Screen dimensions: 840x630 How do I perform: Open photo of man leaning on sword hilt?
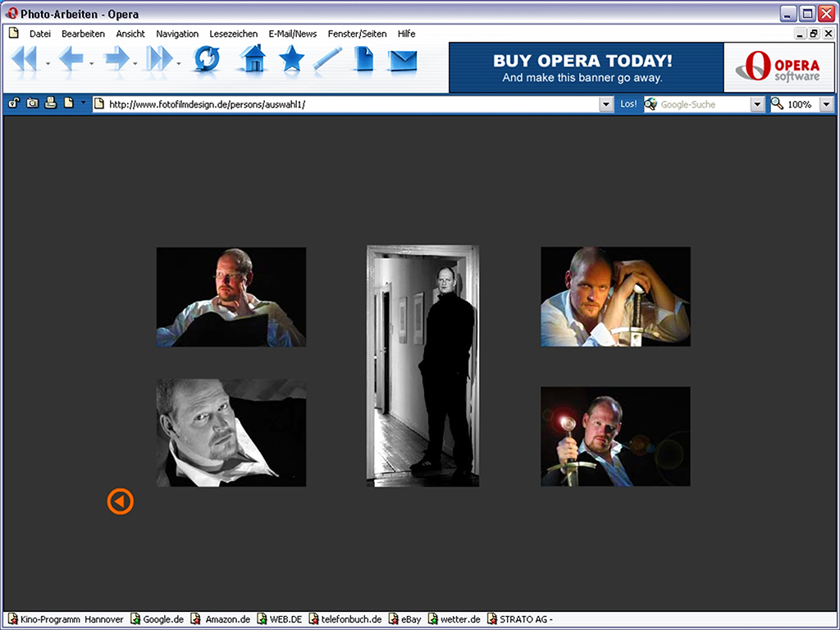click(x=615, y=297)
